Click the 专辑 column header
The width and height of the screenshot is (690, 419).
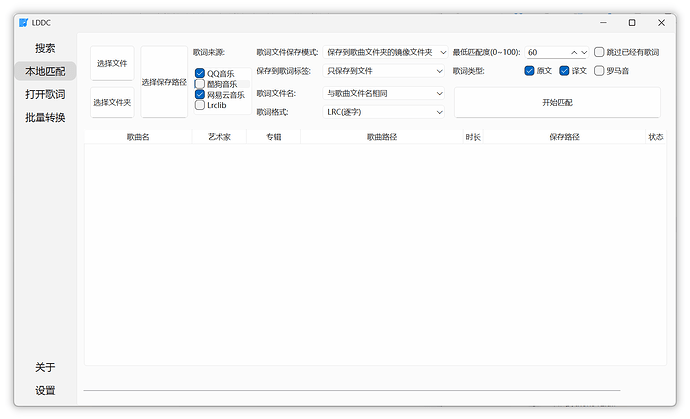click(x=273, y=137)
